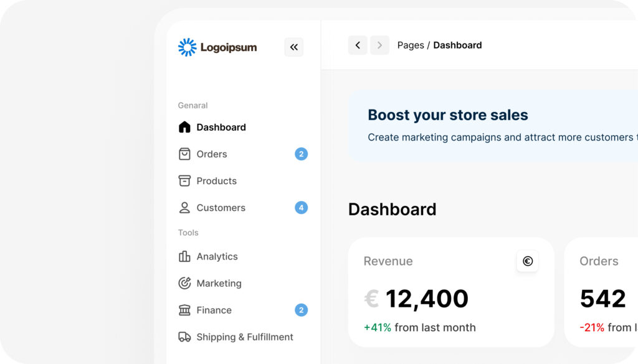
Task: Go back with the left chevron button
Action: [358, 45]
